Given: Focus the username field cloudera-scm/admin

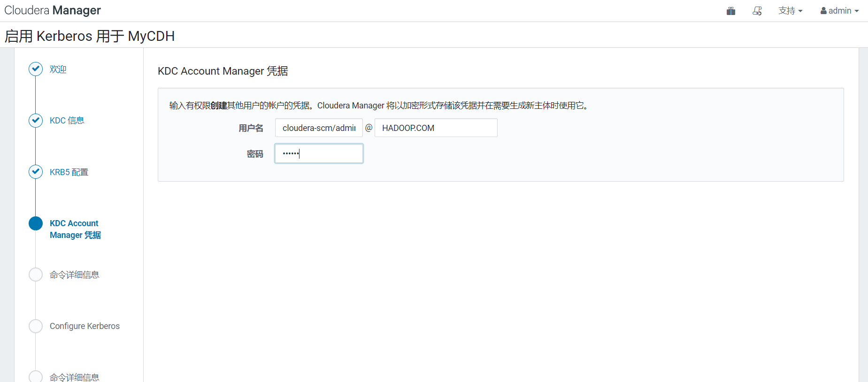Looking at the screenshot, I should point(319,128).
